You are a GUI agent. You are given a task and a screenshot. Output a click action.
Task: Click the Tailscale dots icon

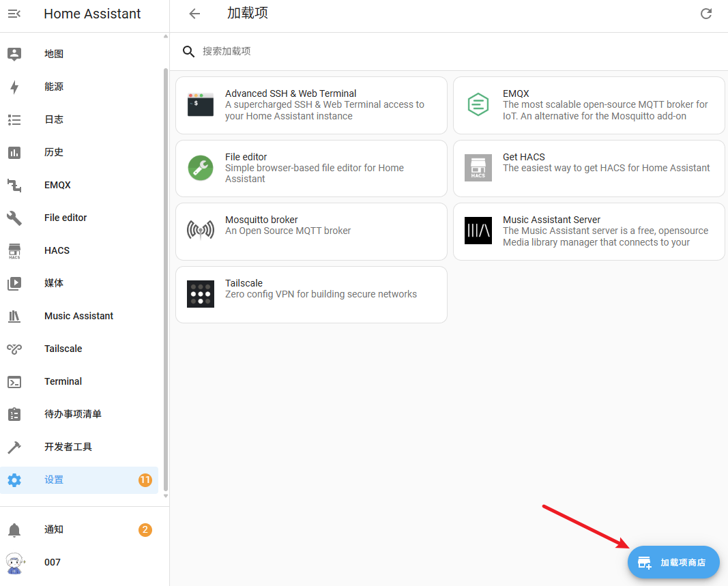point(201,294)
